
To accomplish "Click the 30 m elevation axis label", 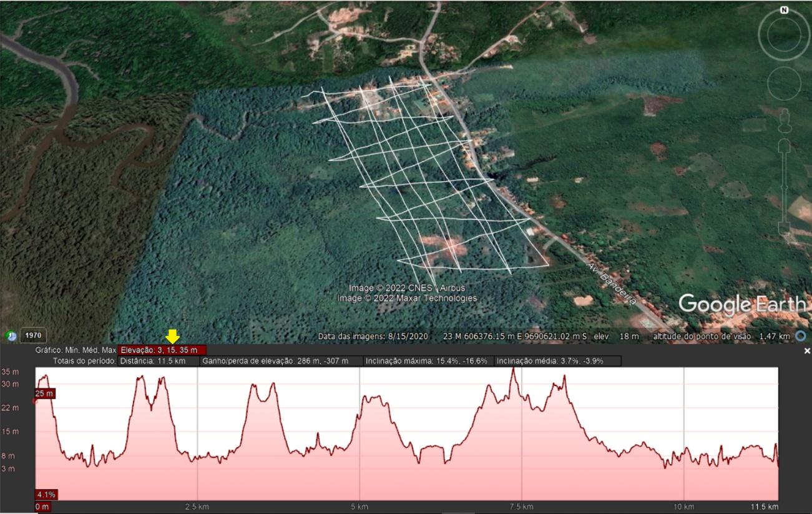I will click(10, 384).
